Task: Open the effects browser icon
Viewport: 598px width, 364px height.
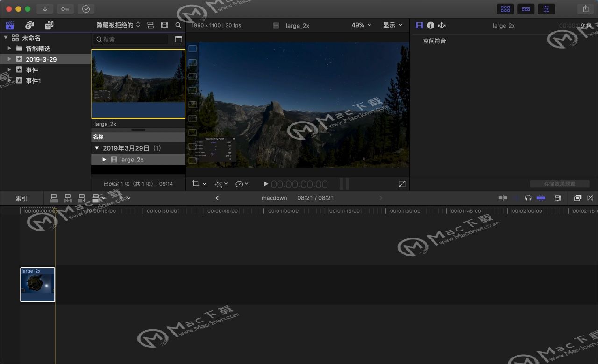Action: [x=577, y=198]
